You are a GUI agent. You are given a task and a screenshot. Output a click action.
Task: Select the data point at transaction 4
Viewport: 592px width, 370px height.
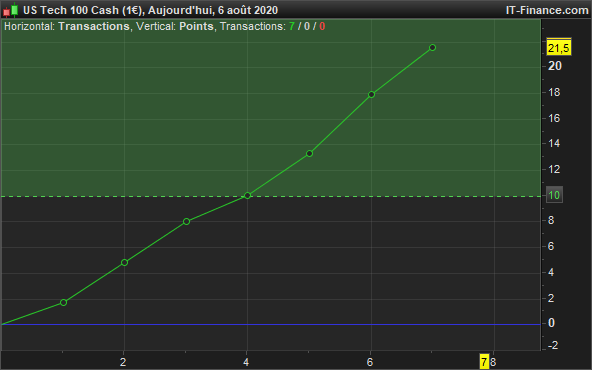(x=247, y=196)
